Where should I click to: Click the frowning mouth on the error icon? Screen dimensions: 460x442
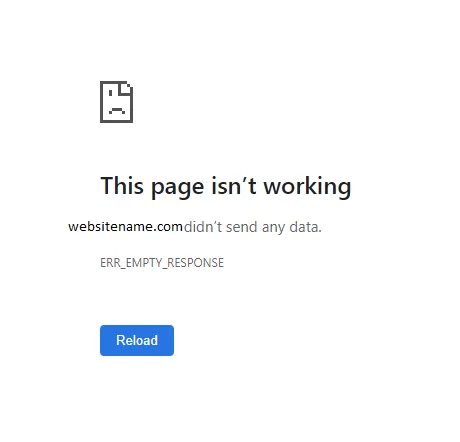[117, 110]
